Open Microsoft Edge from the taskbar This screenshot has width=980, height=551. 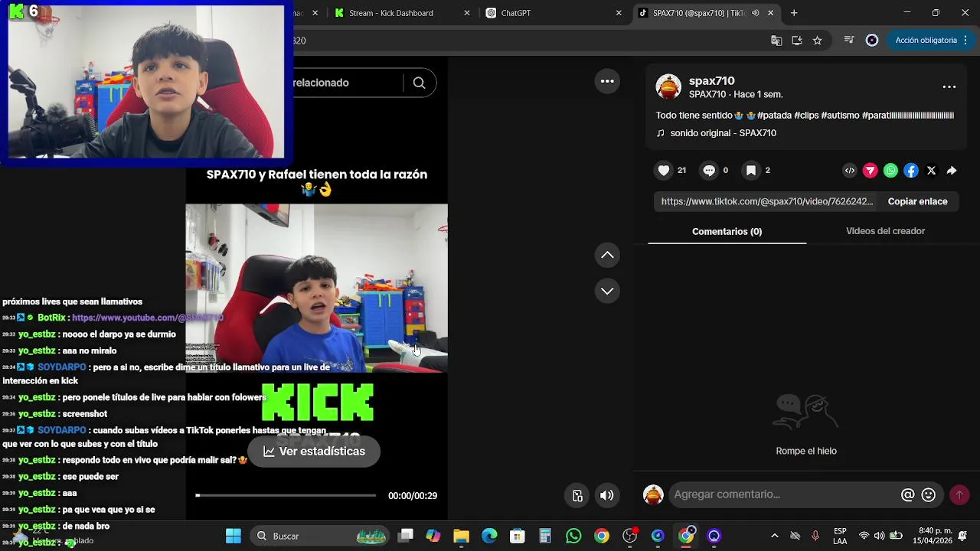(489, 536)
